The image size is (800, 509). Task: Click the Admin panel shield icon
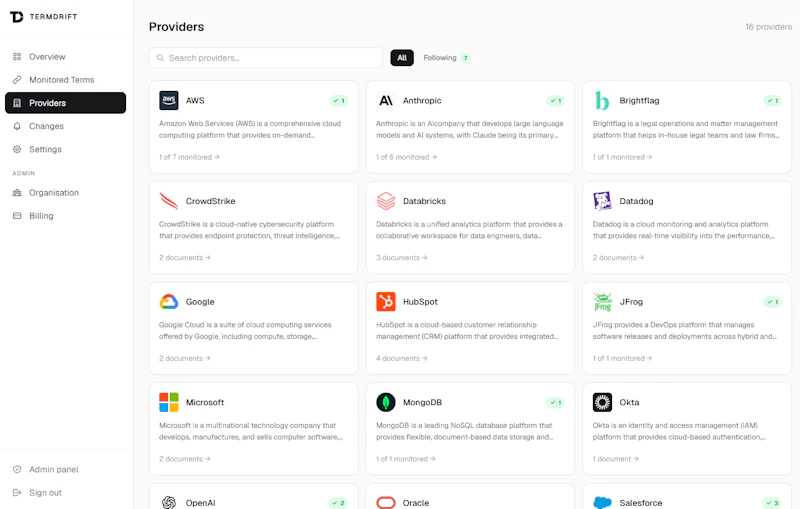(x=17, y=469)
